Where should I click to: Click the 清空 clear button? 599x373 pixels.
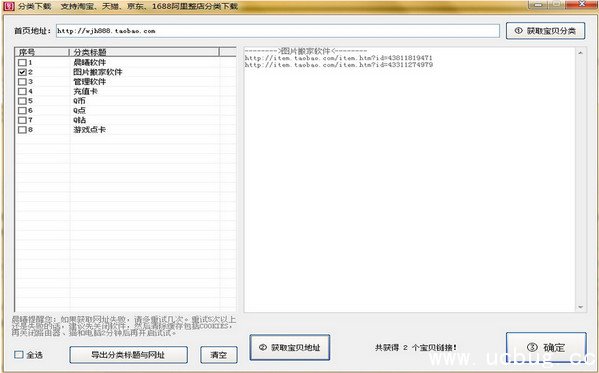tap(219, 355)
